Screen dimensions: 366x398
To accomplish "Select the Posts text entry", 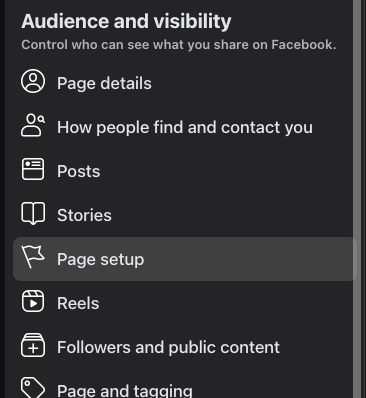I will coord(79,171).
